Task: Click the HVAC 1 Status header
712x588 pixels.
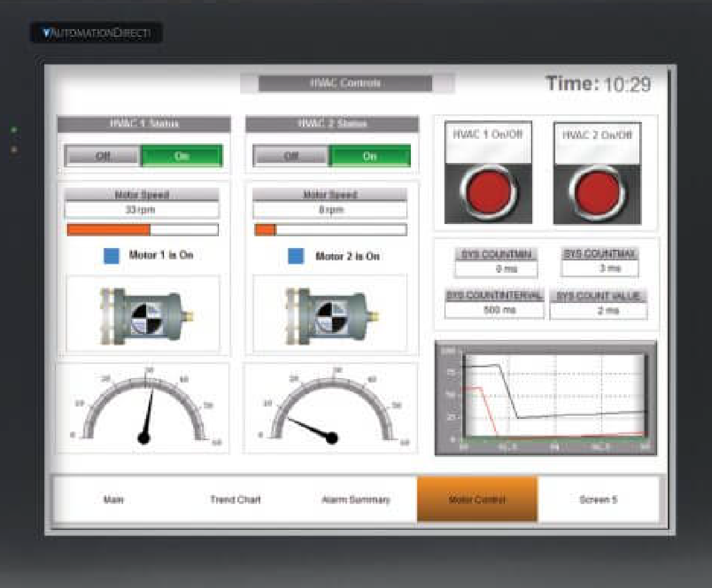Action: (x=144, y=123)
